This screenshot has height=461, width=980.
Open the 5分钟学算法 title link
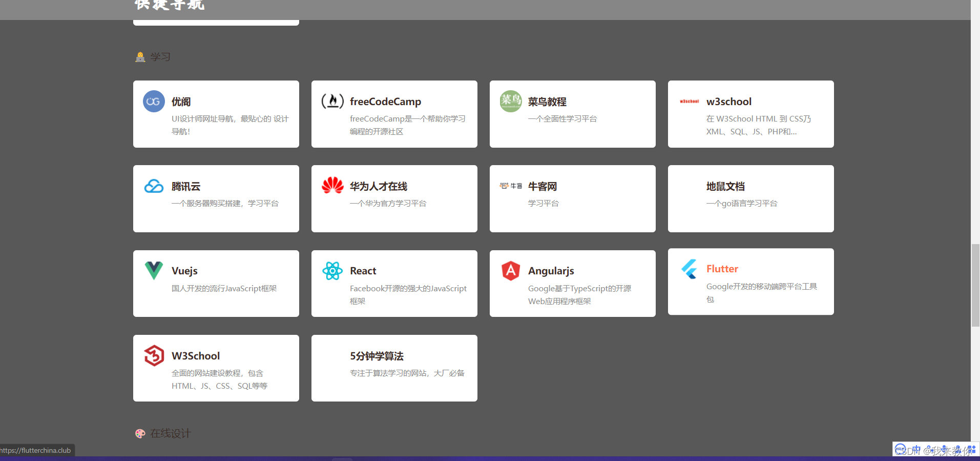coord(377,356)
